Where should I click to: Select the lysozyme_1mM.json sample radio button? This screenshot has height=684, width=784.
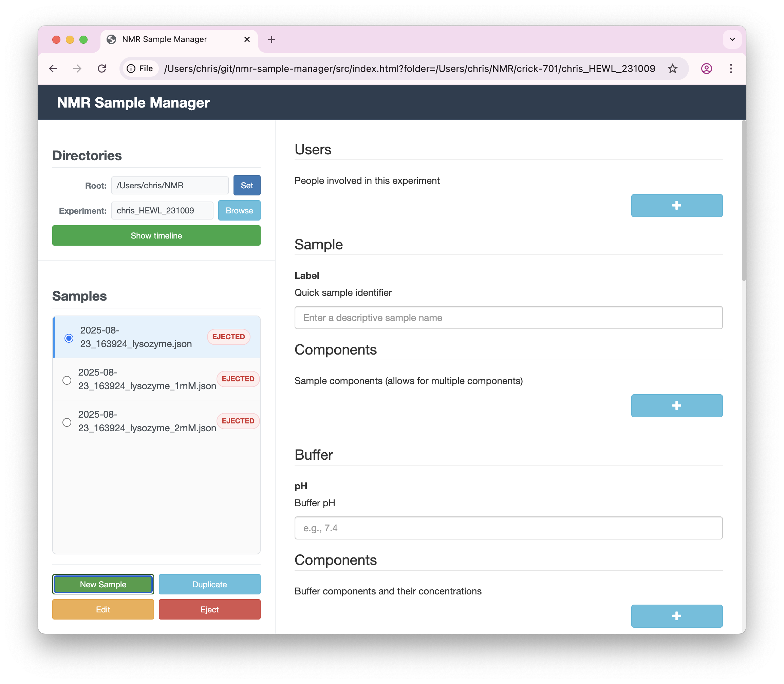click(x=67, y=380)
